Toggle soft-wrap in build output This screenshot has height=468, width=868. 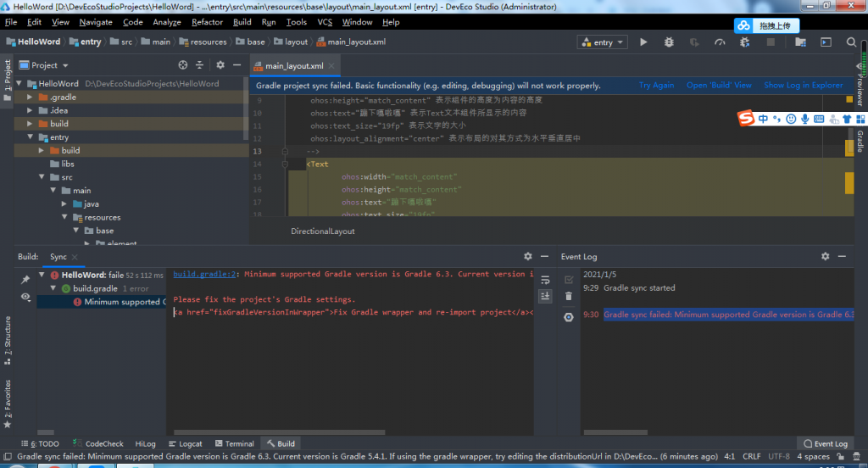545,280
